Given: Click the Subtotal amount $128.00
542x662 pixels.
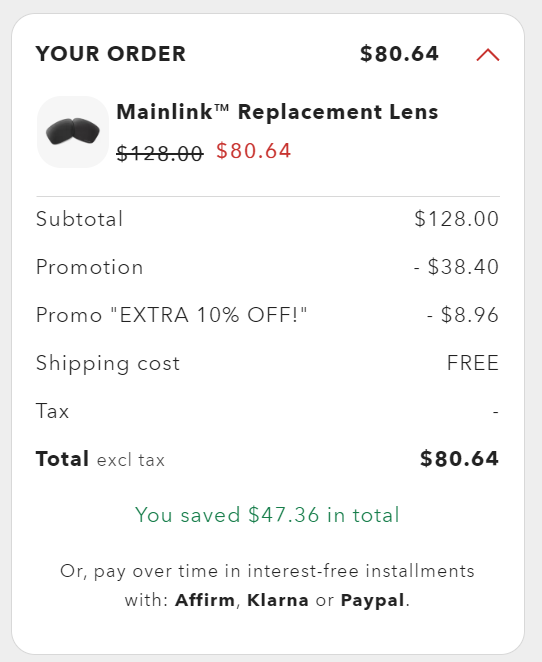Looking at the screenshot, I should tap(456, 219).
